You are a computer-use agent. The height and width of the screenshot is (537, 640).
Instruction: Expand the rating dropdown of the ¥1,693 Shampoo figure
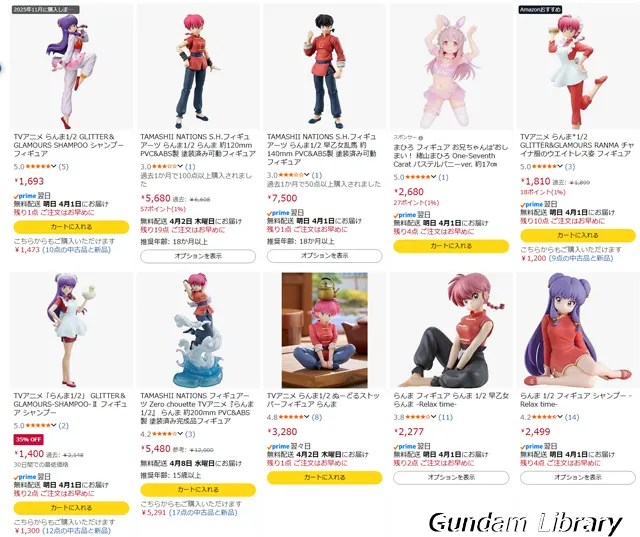pyautogui.click(x=53, y=166)
